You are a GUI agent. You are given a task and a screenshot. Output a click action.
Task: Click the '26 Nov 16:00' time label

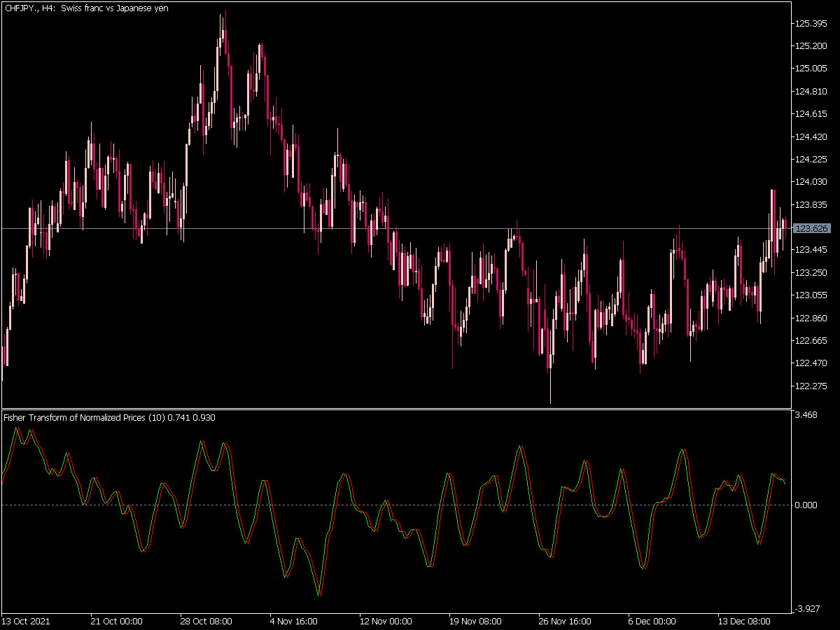click(x=565, y=622)
